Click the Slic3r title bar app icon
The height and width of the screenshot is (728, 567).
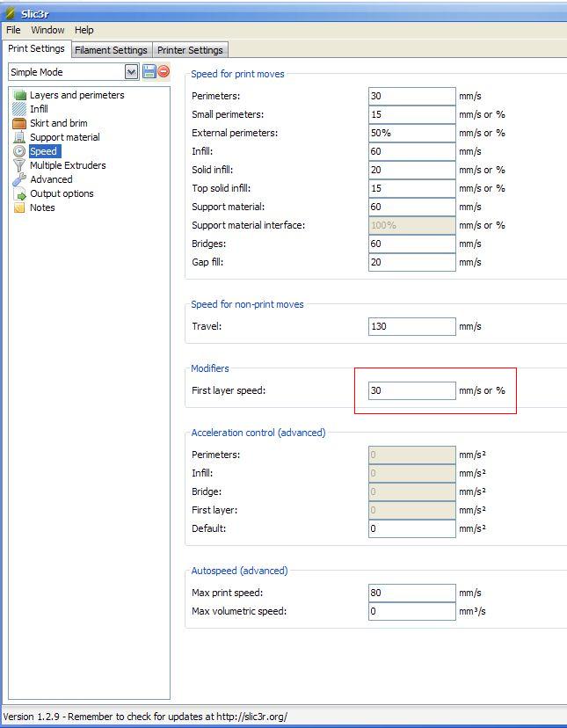pyautogui.click(x=11, y=13)
